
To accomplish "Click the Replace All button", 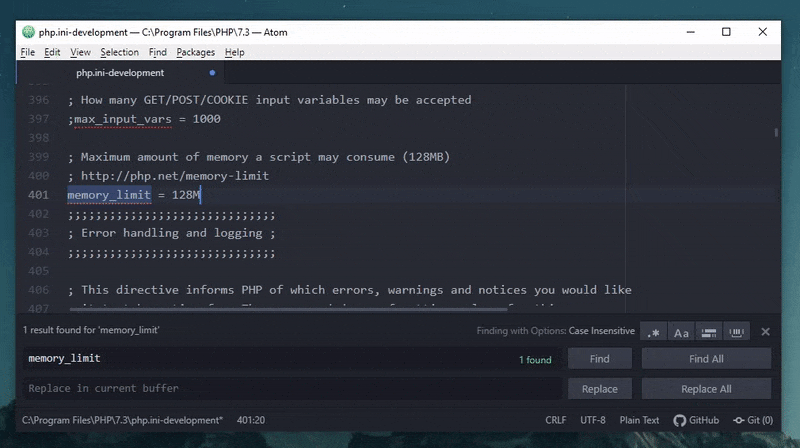I will pyautogui.click(x=706, y=389).
